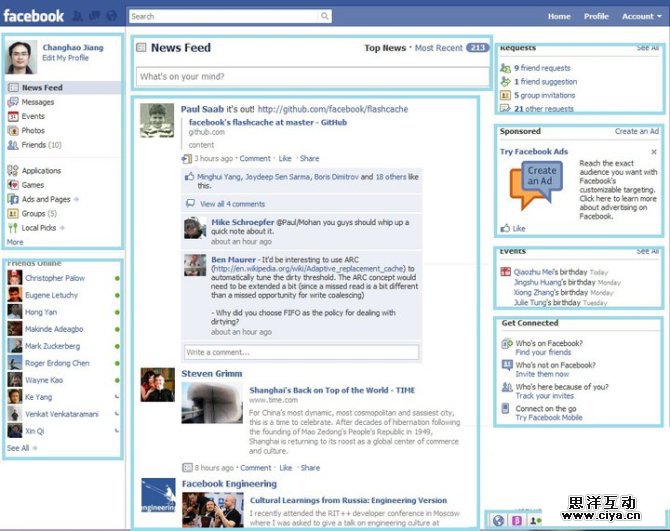This screenshot has width=670, height=531.
Task: Click the birthday gift icon in Events
Action: 505,272
